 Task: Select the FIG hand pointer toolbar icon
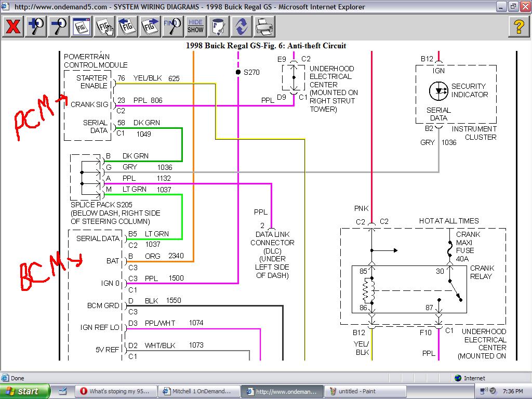104,26
